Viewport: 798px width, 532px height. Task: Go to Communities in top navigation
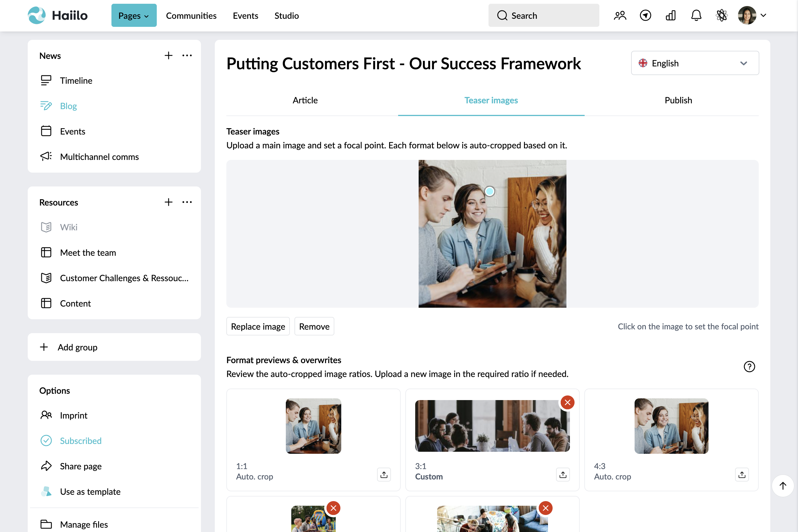coord(191,16)
